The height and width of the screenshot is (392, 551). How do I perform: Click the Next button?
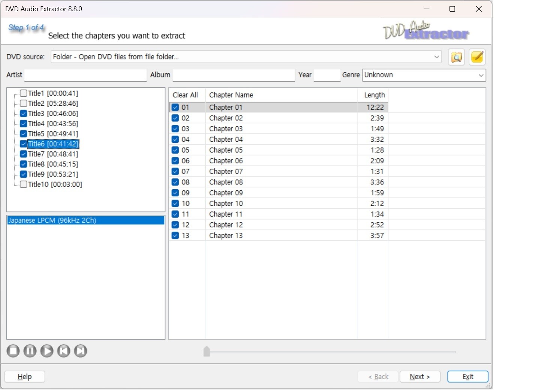[420, 377]
